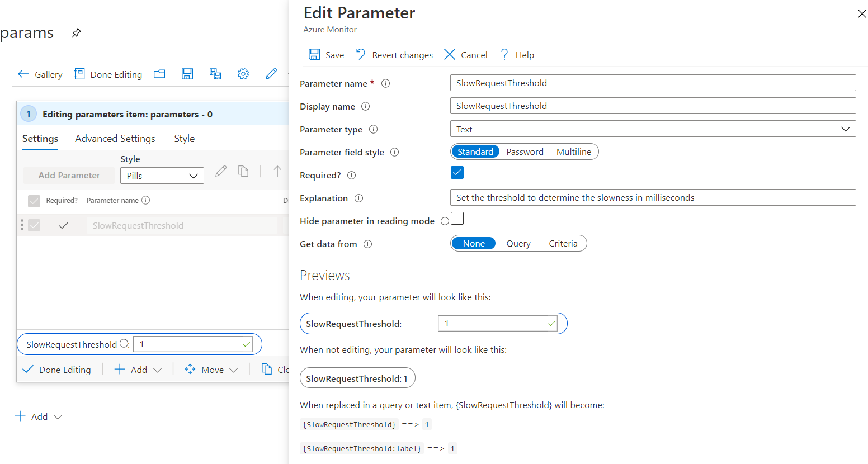Screen dimensions: 868x464
Task: Enable Hide parameter in reading mode checkbox
Action: [457, 219]
